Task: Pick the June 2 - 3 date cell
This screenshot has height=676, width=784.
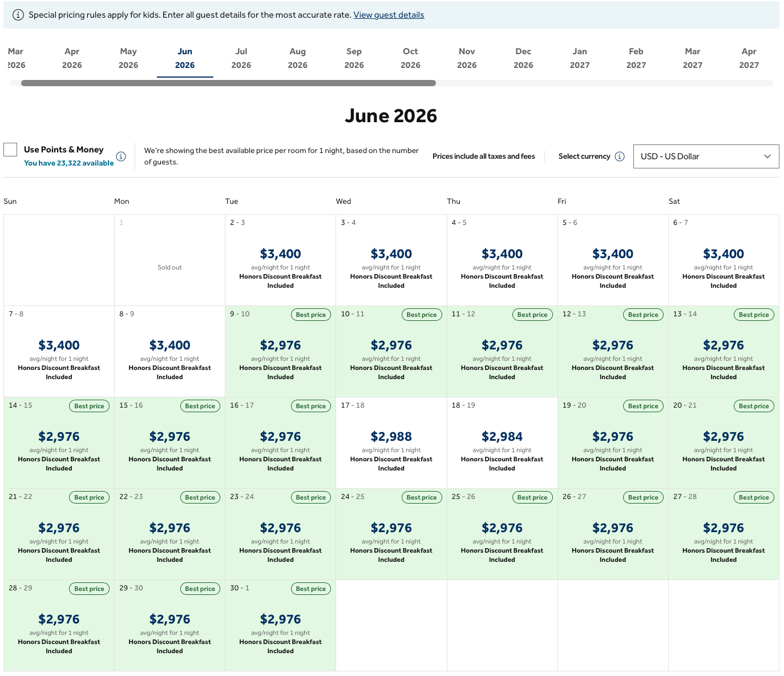Action: click(x=281, y=260)
